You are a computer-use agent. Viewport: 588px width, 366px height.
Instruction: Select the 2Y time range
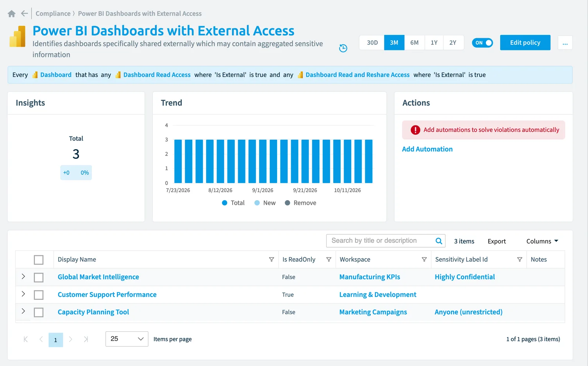pos(453,43)
